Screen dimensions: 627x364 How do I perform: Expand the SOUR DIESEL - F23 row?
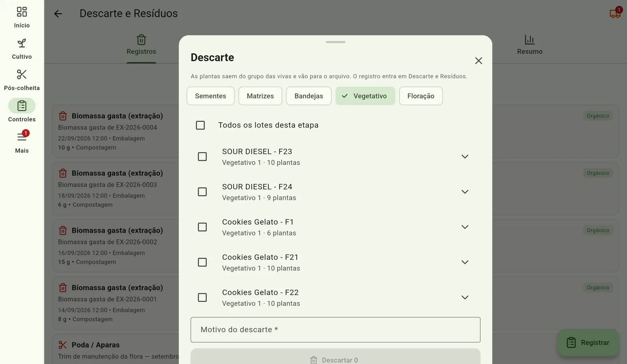click(x=465, y=157)
